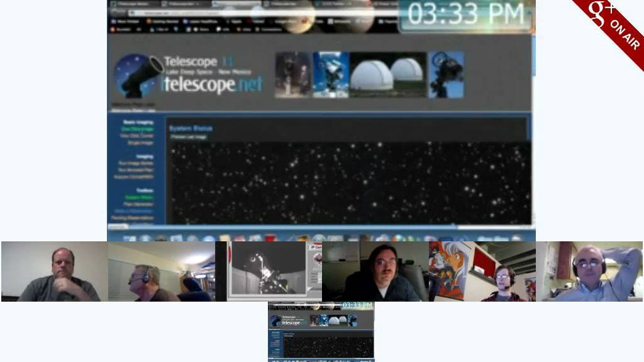The image size is (644, 362).
Task: Click the 03:33 PM clock widget
Action: (466, 16)
